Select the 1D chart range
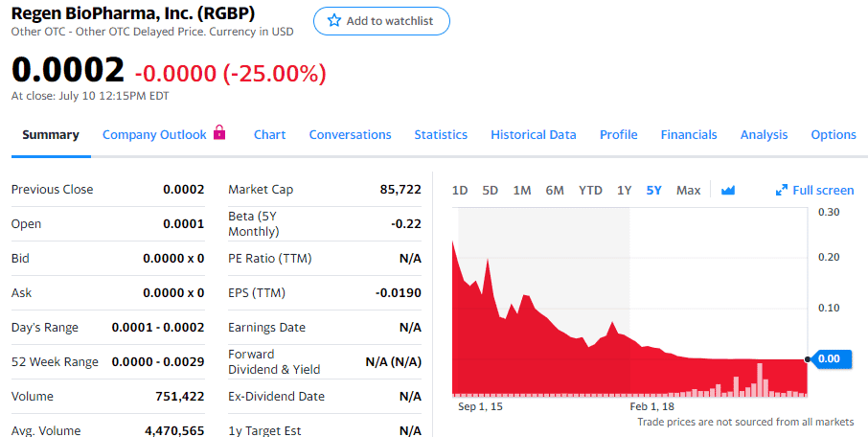Viewport: 868px width, 437px height. [460, 190]
